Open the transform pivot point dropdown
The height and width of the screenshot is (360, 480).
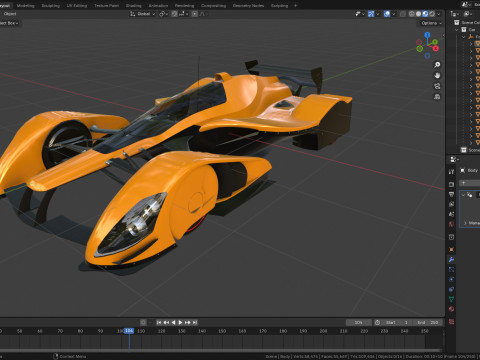163,14
